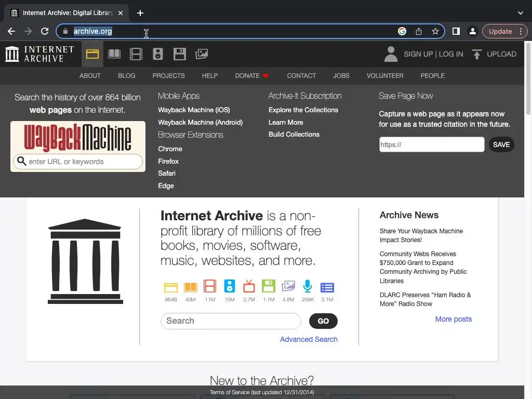Click the Internet Archive logo in header
This screenshot has width=532, height=399.
pos(39,54)
